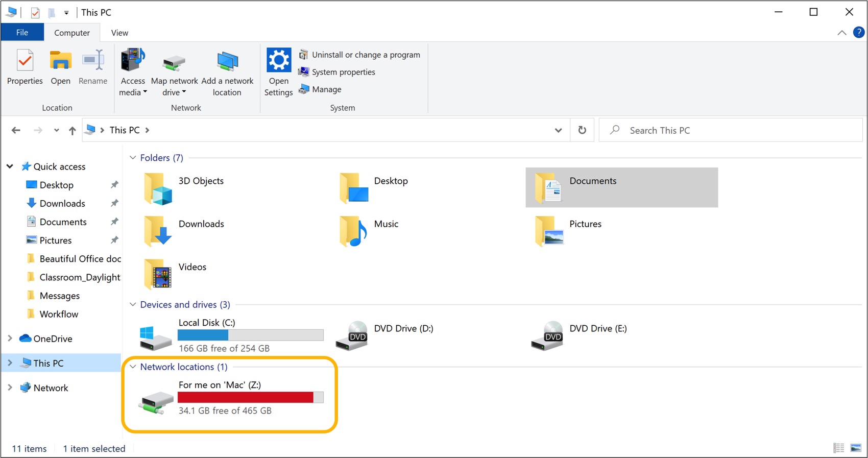Click the Search This PC field

[x=730, y=130]
